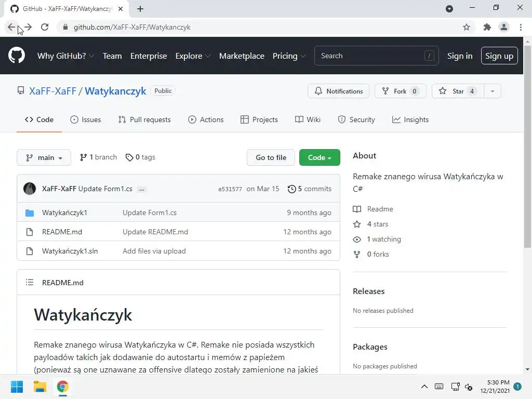The width and height of the screenshot is (532, 399).
Task: Open the GitHub Octocat logo homepage
Action: pos(17,56)
